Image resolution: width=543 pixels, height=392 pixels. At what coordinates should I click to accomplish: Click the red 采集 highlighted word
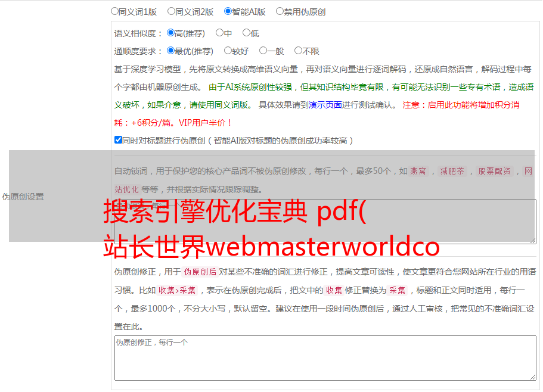[x=397, y=290]
